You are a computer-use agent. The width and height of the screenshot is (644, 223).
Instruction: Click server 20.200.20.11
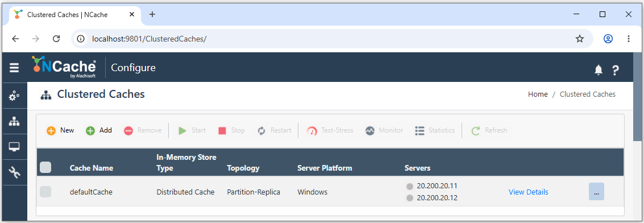point(437,185)
